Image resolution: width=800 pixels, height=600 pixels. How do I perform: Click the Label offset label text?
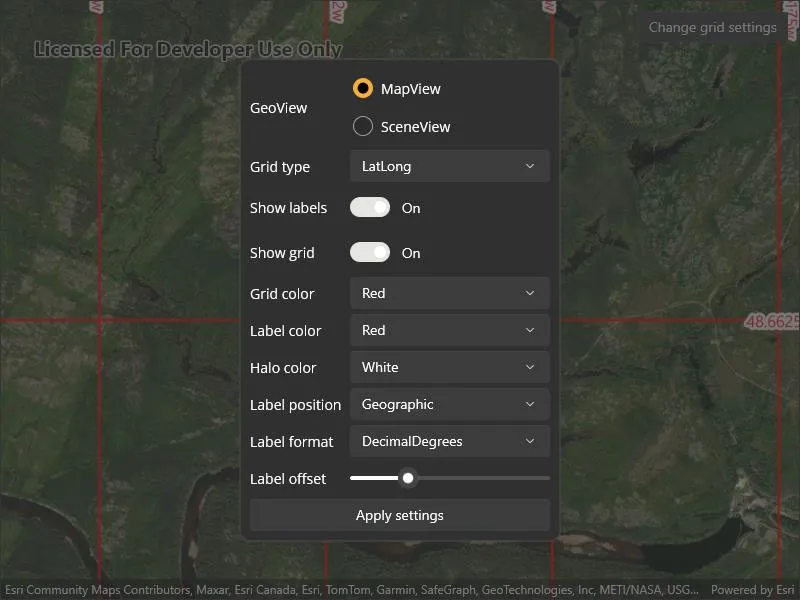pos(288,479)
